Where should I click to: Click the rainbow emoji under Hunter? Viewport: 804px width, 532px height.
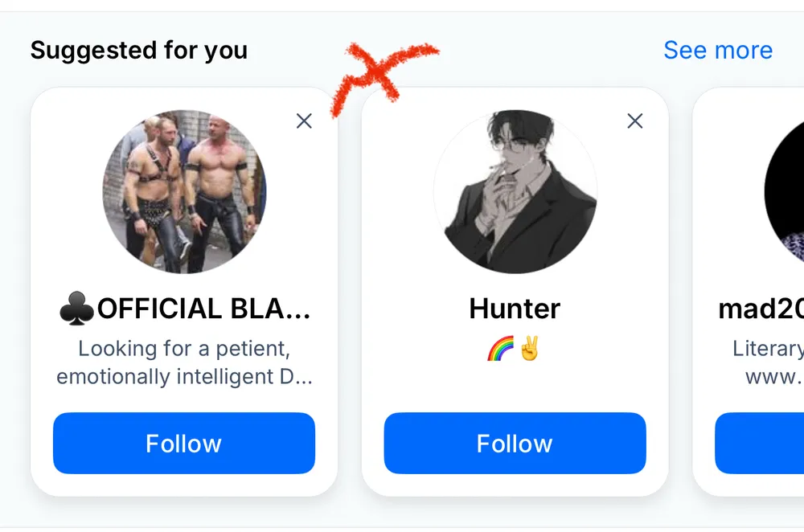[500, 349]
